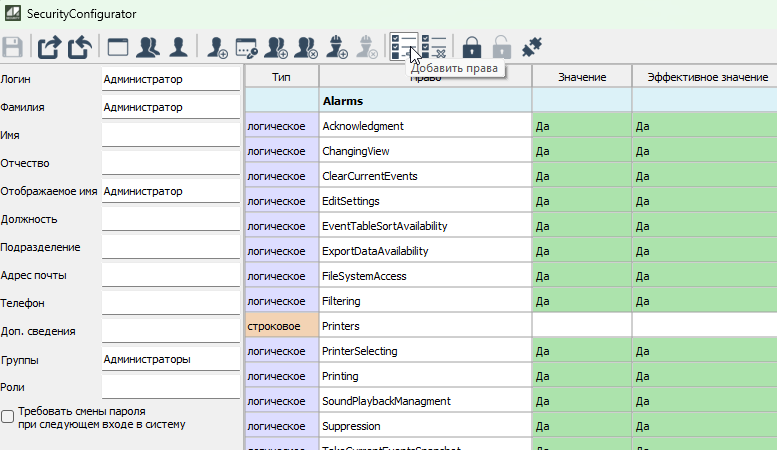The height and width of the screenshot is (450, 777).
Task: Click the add group icon
Action: coord(277,46)
